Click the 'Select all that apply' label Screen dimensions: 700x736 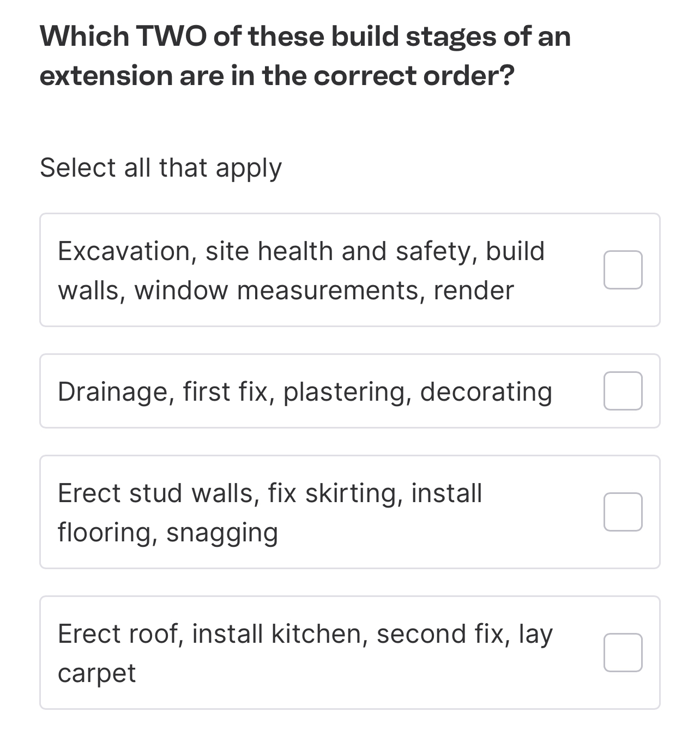pos(161,168)
